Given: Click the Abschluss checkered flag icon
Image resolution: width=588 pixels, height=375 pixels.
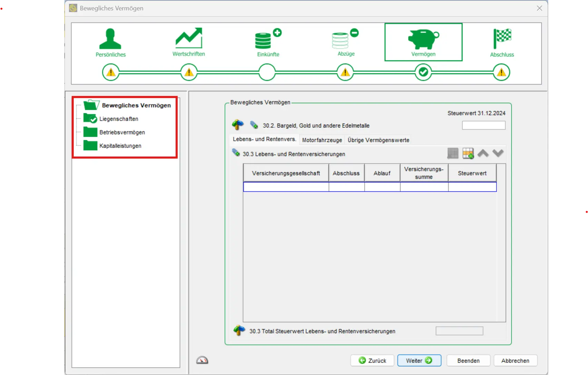Looking at the screenshot, I should click(x=502, y=39).
